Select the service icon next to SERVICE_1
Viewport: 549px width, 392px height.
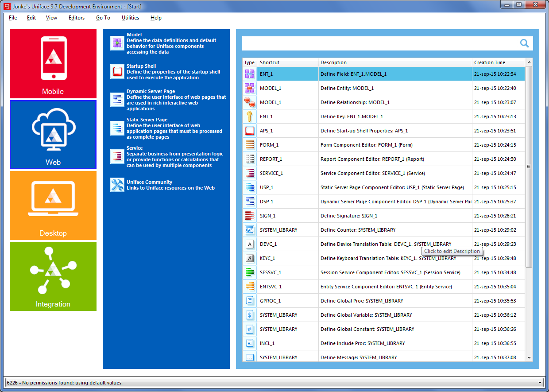(249, 173)
